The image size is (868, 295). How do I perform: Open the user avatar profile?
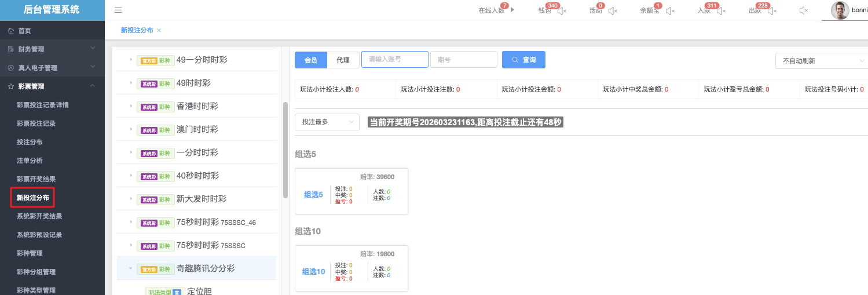840,10
